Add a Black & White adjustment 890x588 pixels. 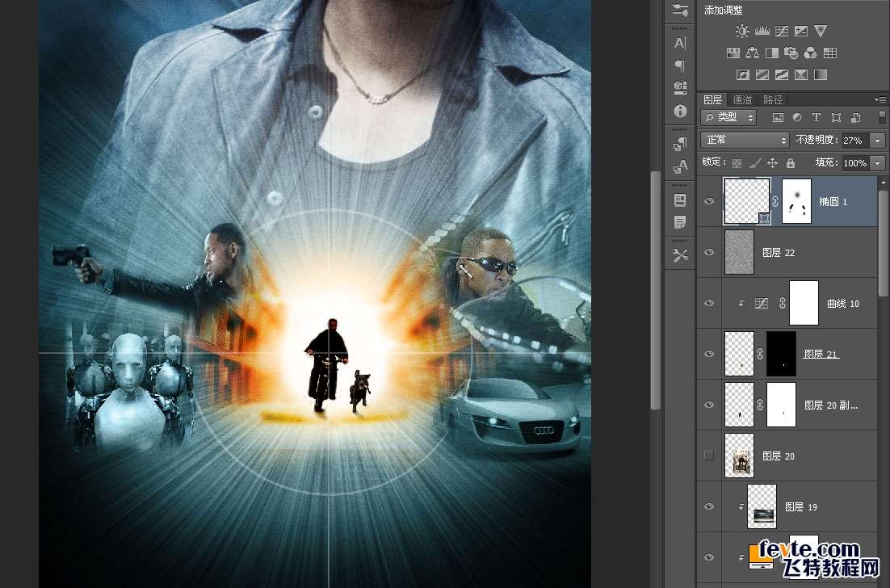pyautogui.click(x=772, y=53)
